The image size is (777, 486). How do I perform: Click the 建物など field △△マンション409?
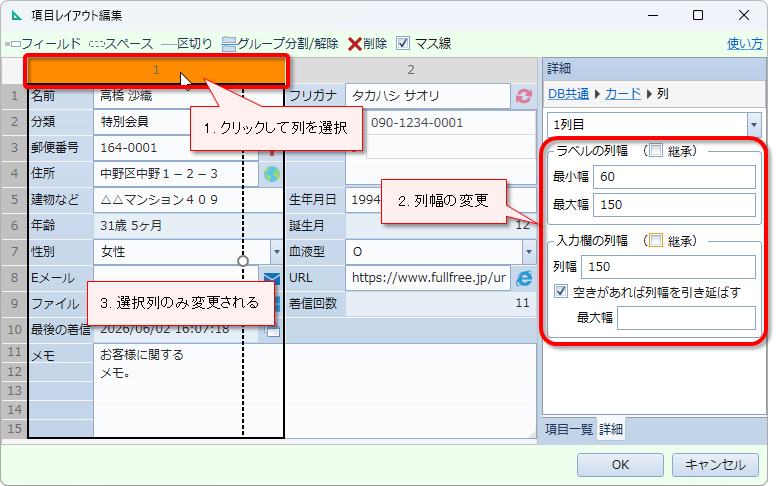(x=188, y=200)
